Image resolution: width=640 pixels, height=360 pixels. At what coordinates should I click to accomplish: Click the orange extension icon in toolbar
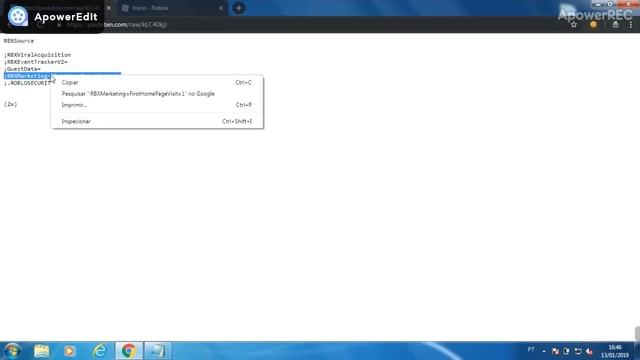click(x=593, y=24)
